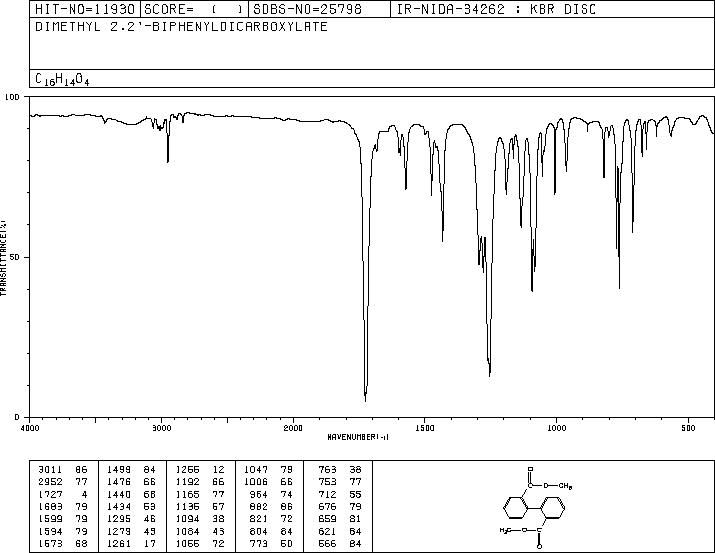Screen dimensions: 715x553
Task: Click the SDBS-NO=25798 header cell
Action: coord(319,9)
